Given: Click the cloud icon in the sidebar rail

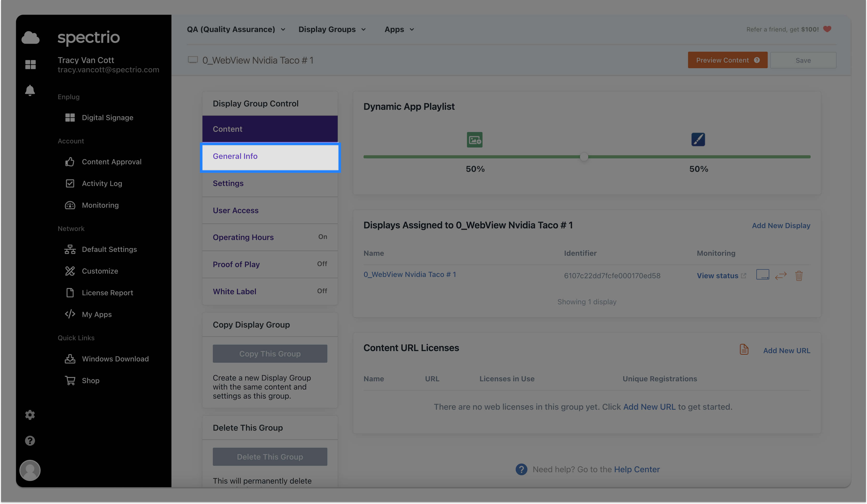Looking at the screenshot, I should [30, 37].
